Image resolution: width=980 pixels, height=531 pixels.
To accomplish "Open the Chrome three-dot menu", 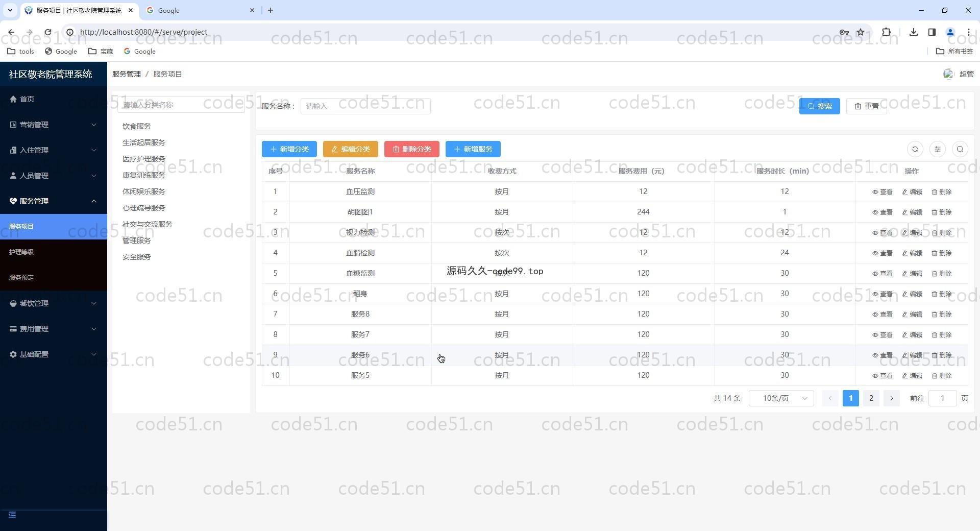I will coord(968,32).
